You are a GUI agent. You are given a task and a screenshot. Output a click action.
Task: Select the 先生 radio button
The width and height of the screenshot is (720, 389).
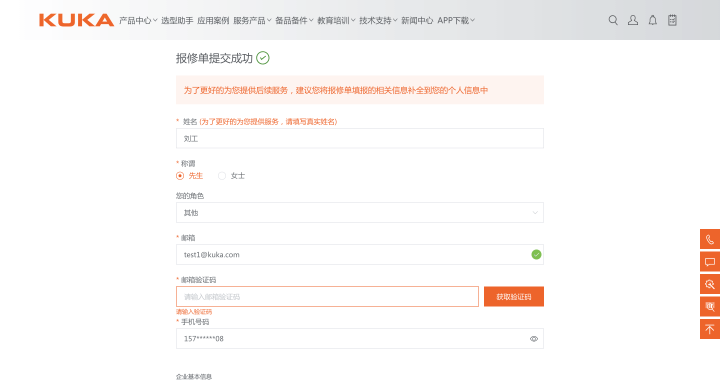coord(180,176)
